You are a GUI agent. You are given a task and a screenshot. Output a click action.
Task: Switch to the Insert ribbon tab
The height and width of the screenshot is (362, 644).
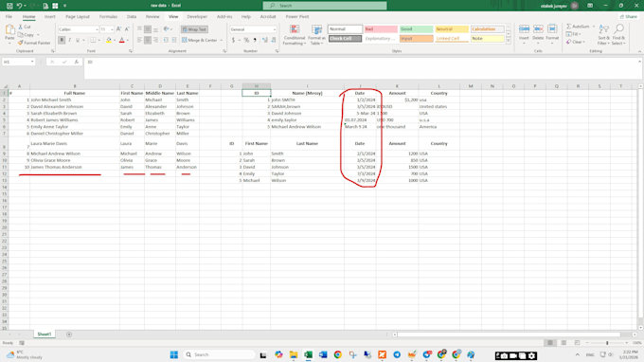click(x=49, y=17)
